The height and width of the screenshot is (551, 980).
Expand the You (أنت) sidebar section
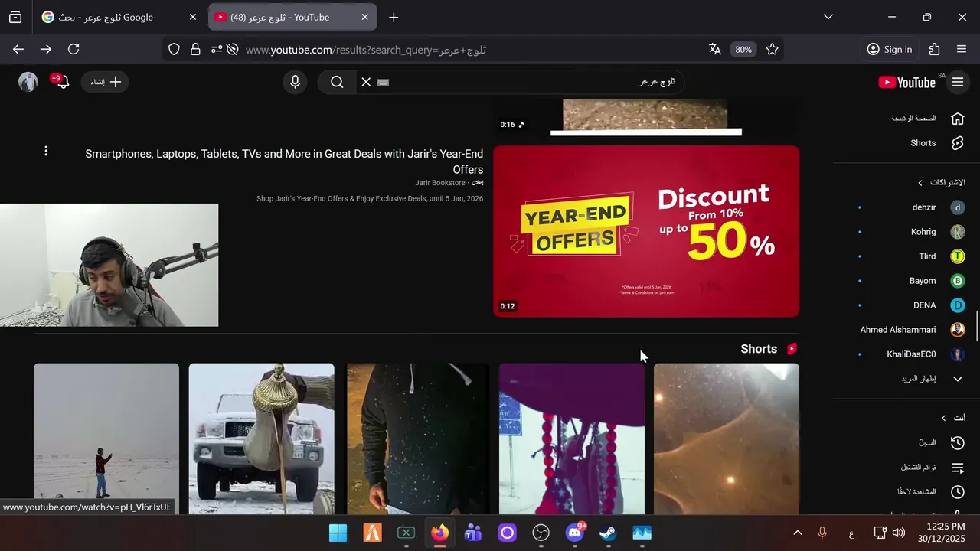pyautogui.click(x=952, y=418)
